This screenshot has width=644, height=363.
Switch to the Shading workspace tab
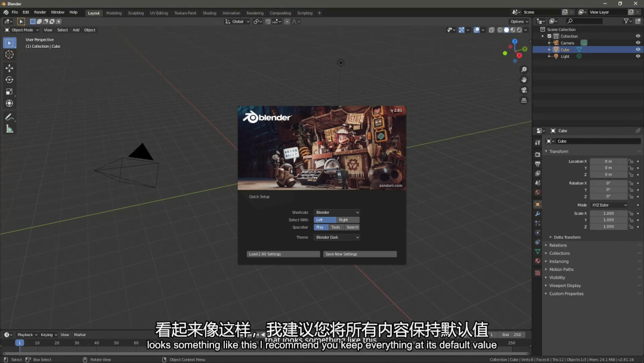tap(209, 13)
